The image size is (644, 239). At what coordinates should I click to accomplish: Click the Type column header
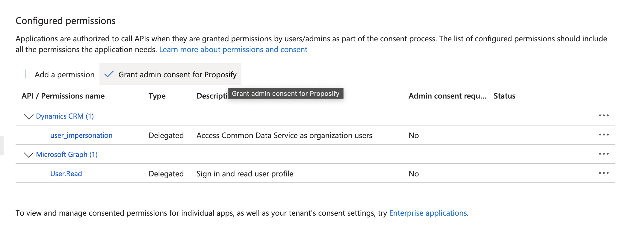pyautogui.click(x=157, y=96)
